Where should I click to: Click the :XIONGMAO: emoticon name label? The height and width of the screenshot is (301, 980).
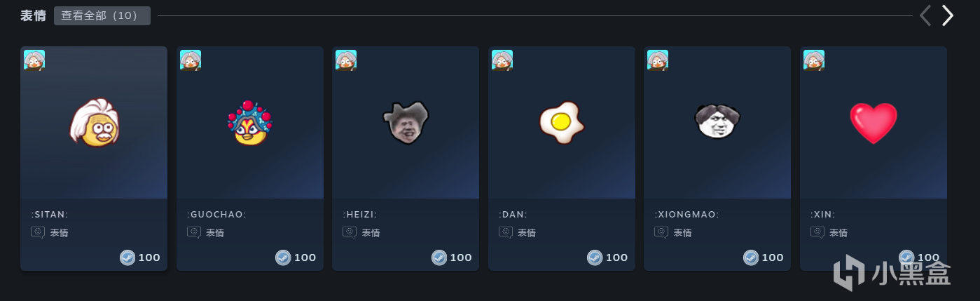point(686,215)
